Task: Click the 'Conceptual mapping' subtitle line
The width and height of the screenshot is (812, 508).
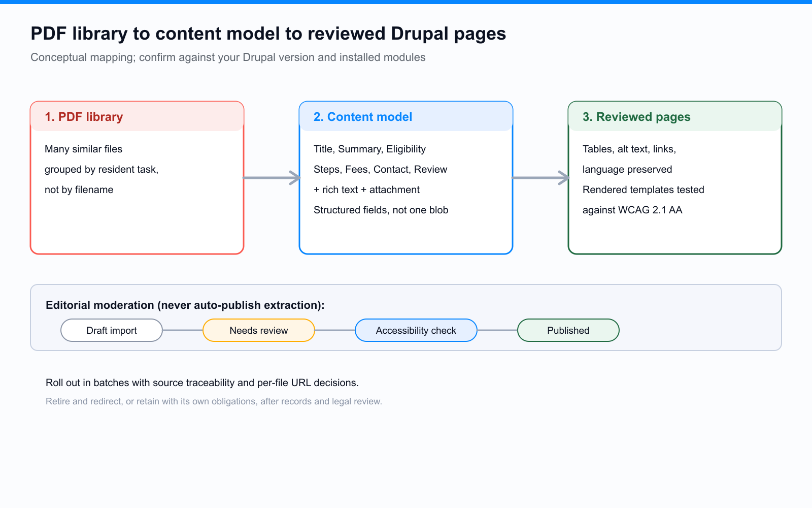Action: coord(228,57)
